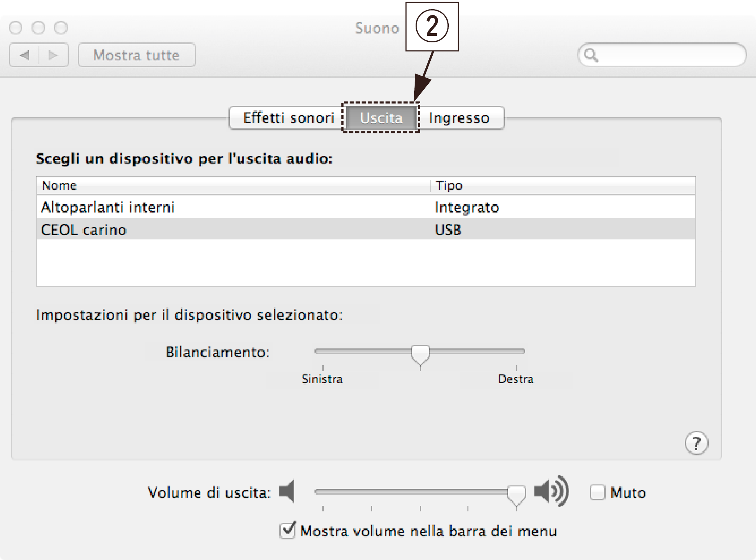This screenshot has width=756, height=560.
Task: Select the CEOL carino USB device
Action: (x=83, y=230)
